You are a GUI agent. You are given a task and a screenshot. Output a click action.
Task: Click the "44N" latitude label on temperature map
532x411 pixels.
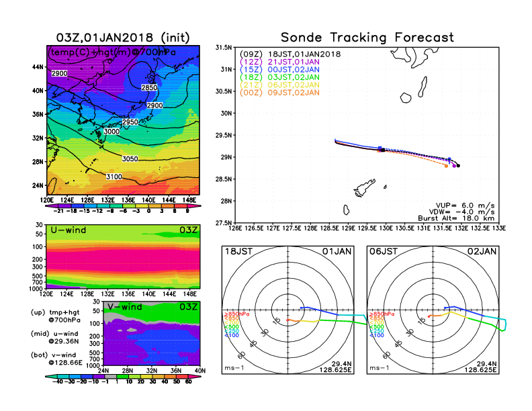[x=38, y=66]
